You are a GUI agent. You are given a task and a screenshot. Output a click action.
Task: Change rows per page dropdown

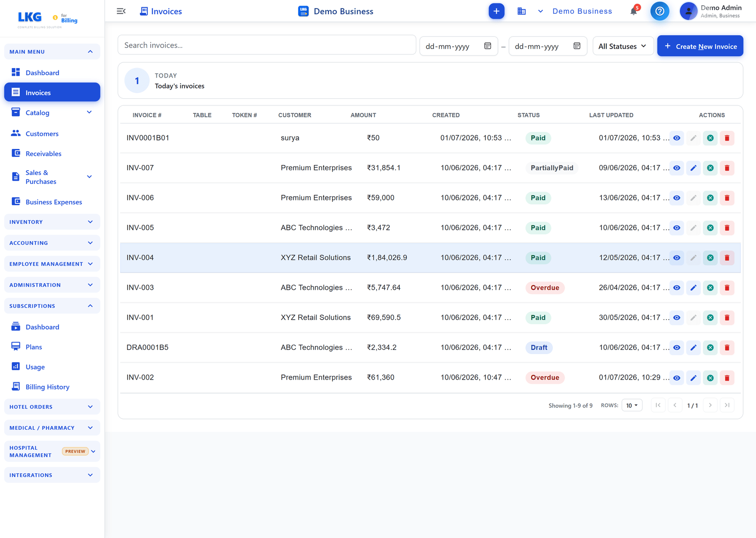pos(632,405)
